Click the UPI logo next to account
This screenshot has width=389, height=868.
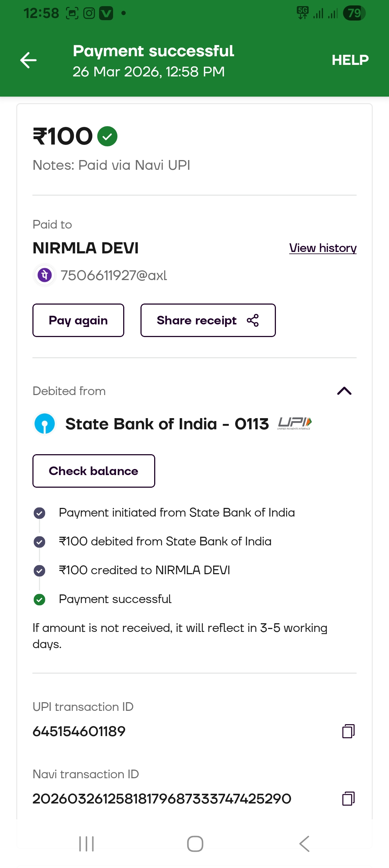294,423
